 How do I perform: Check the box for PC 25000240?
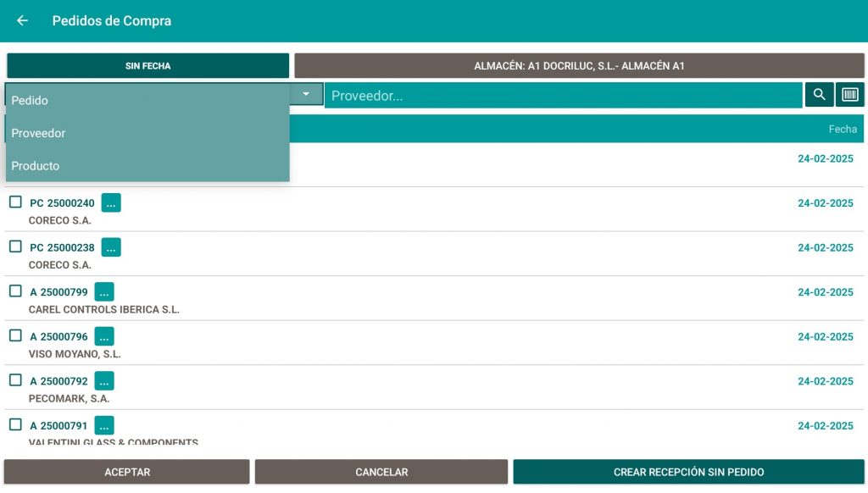[x=15, y=202]
